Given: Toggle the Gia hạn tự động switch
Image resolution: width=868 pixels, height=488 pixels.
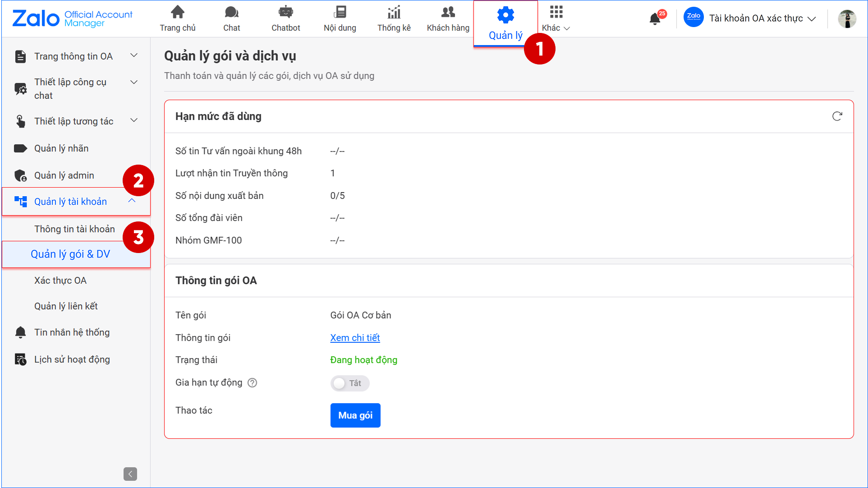Looking at the screenshot, I should (x=349, y=383).
